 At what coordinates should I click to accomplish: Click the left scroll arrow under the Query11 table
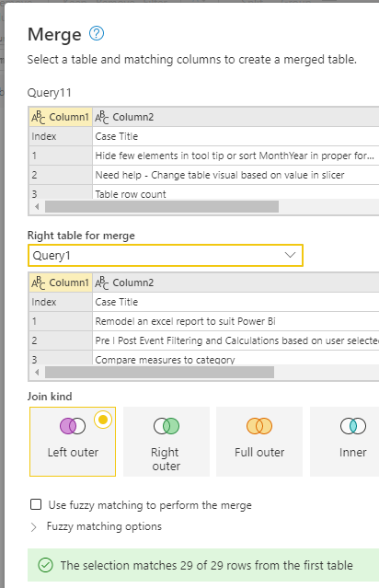click(37, 207)
